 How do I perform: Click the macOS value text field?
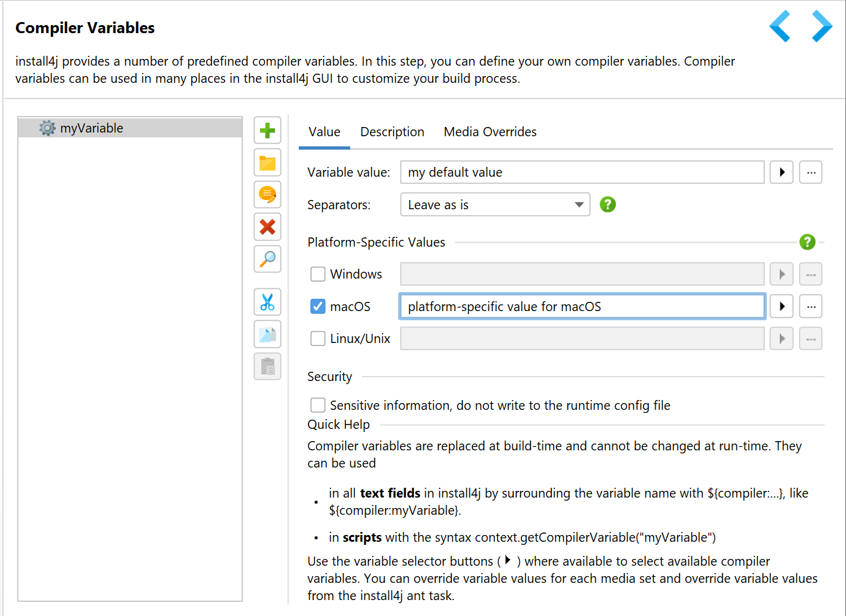pos(582,306)
